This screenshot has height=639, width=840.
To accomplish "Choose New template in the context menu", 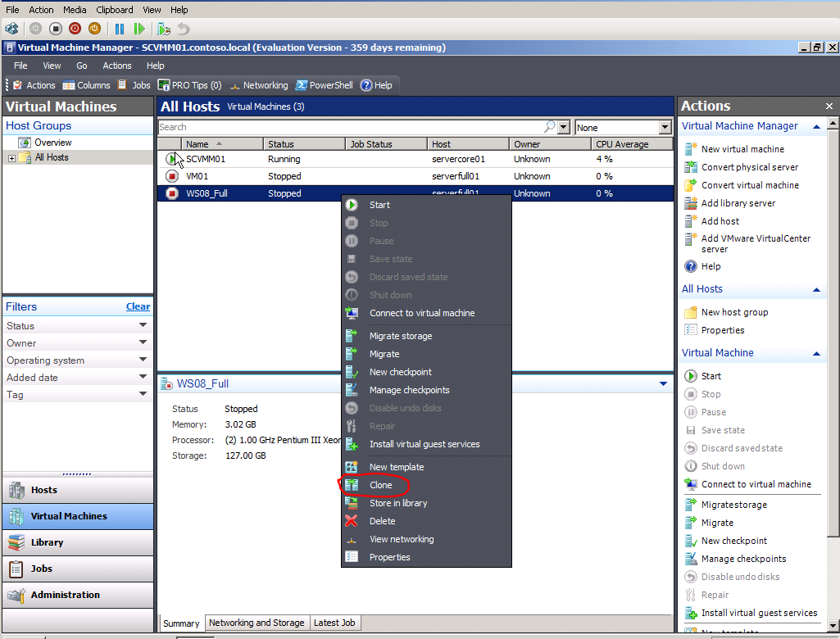I will click(x=426, y=466).
